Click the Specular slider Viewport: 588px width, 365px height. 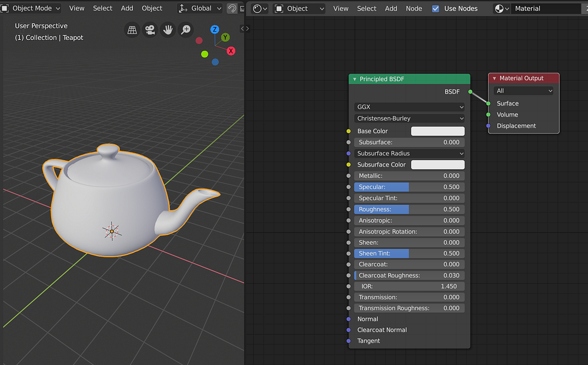(409, 187)
